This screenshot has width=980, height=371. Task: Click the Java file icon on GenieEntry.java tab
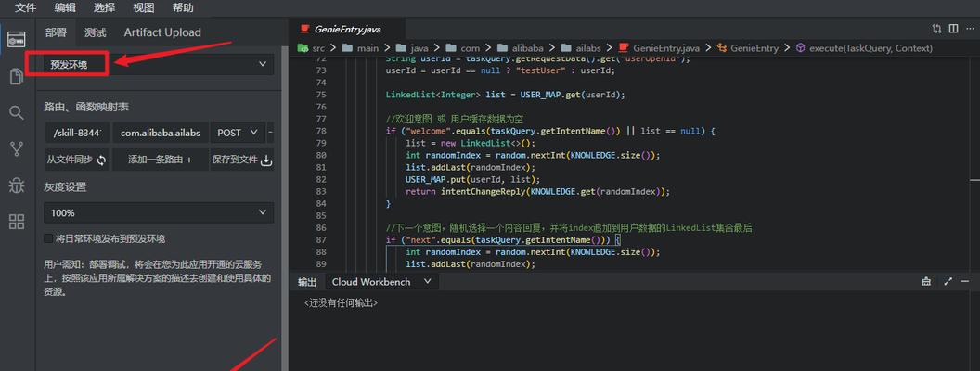[x=304, y=29]
